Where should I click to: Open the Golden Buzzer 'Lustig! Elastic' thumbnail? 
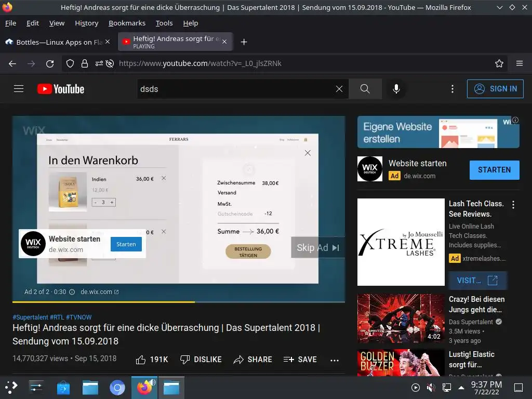coord(401,363)
